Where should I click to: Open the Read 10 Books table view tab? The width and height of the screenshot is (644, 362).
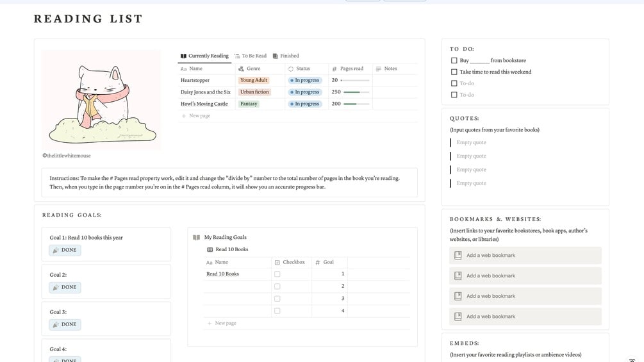227,249
